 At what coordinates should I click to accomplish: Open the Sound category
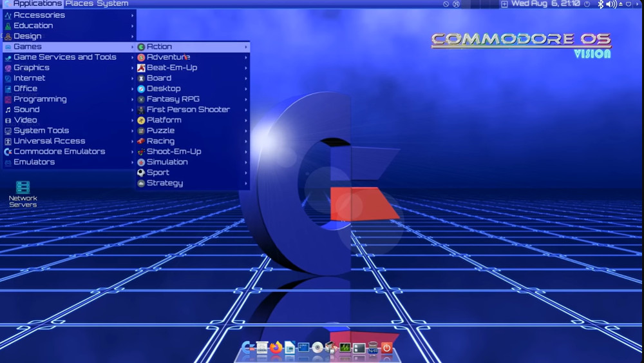(x=70, y=110)
